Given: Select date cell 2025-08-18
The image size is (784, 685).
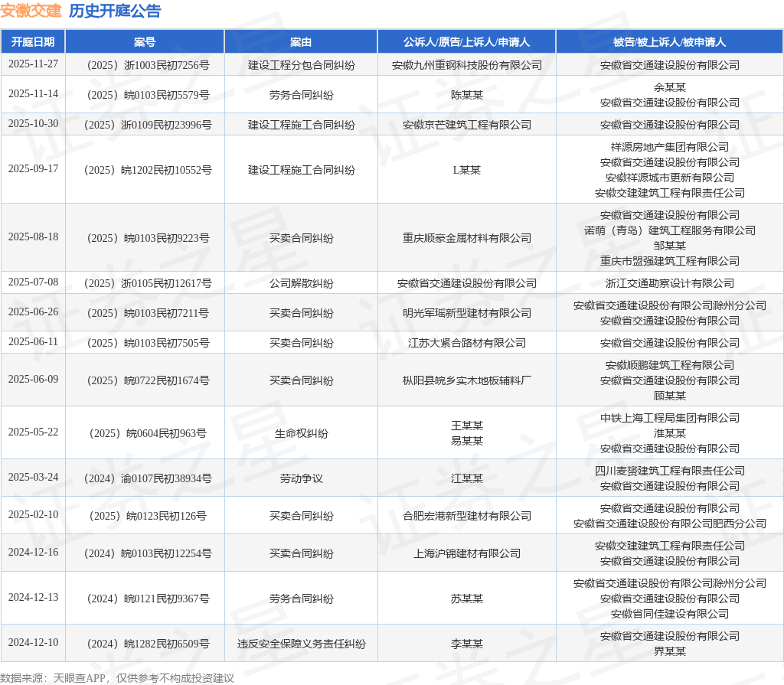Looking at the screenshot, I should coord(33,237).
